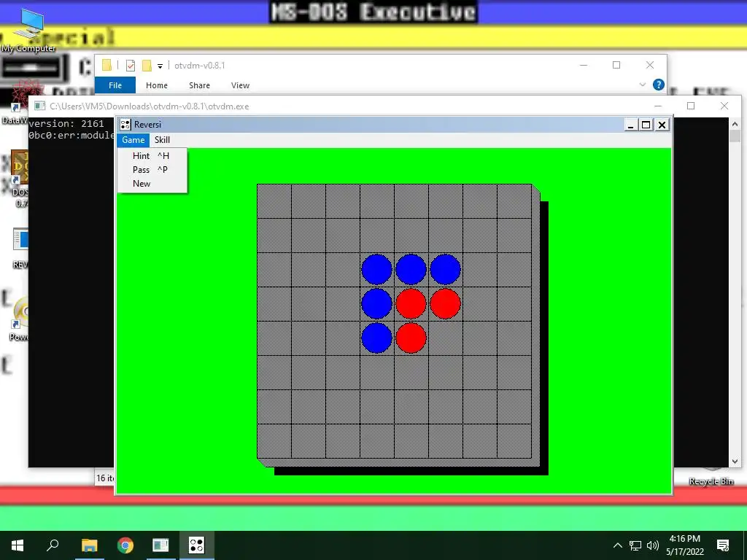Screen dimensions: 747x560
Task: Open the Skill menu in Reversi
Action: click(162, 140)
